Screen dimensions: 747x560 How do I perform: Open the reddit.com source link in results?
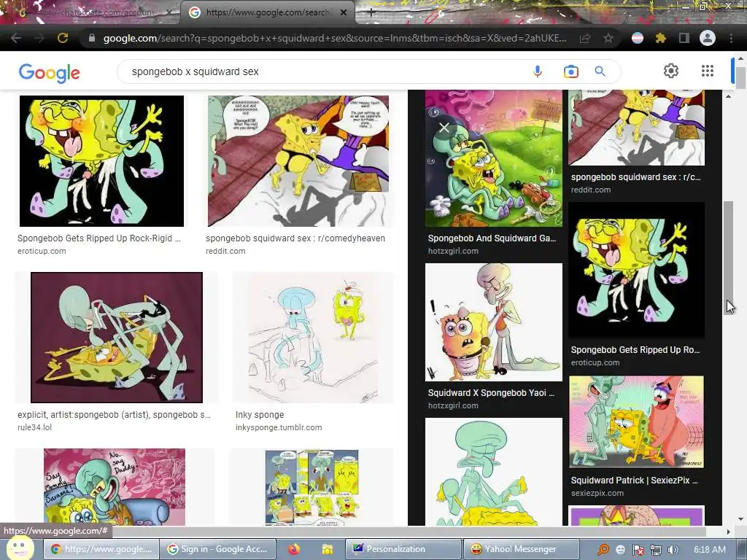point(225,251)
